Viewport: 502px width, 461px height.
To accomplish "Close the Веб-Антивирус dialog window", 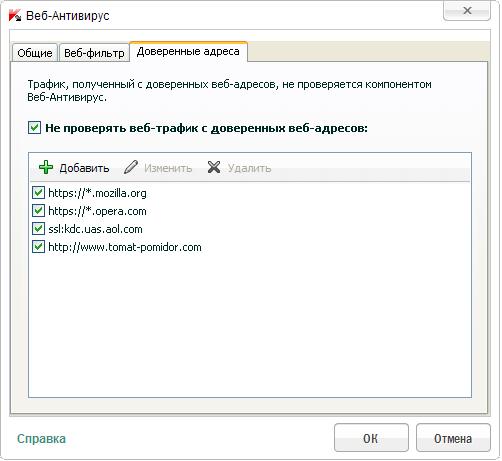I will pos(467,11).
